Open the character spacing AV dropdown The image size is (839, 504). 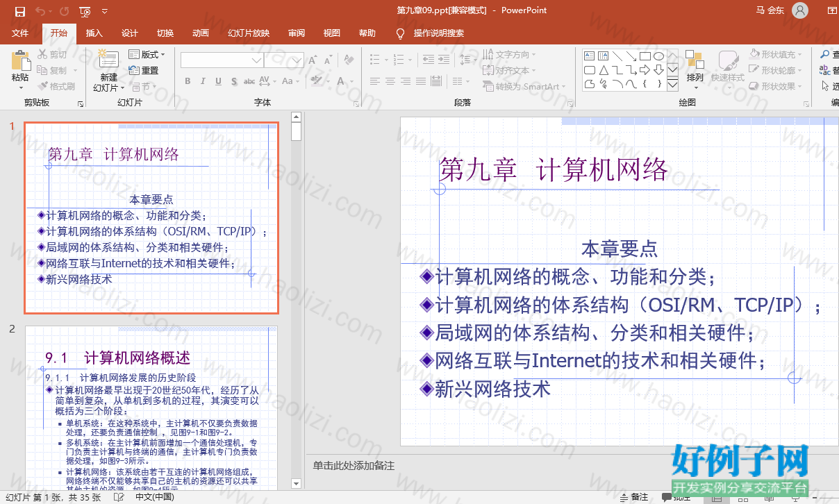click(x=267, y=81)
